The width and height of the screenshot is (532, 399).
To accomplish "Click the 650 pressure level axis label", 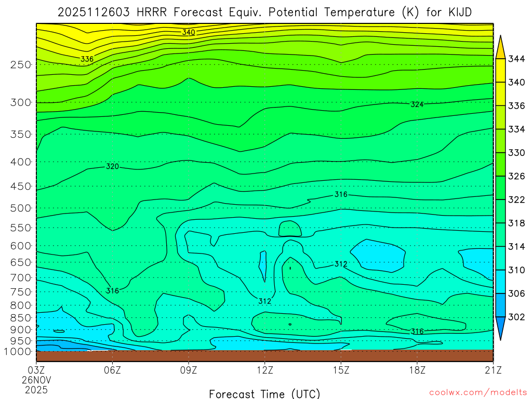I will click(21, 262).
